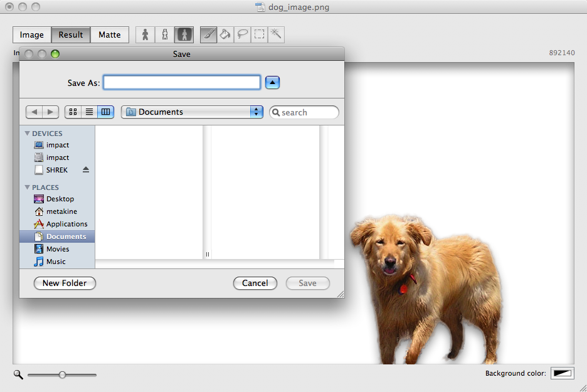Select the brush tool in toolbar
Screen dimensions: 587x392
click(x=208, y=34)
